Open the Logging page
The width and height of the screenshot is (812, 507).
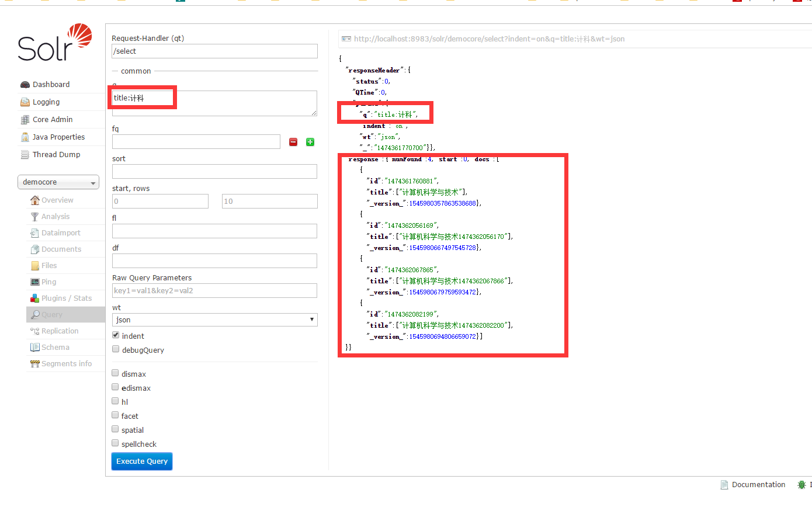click(46, 102)
